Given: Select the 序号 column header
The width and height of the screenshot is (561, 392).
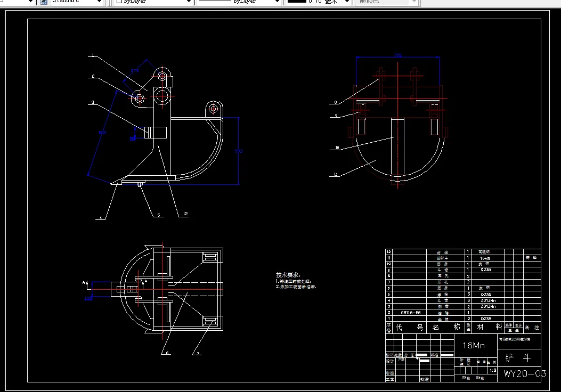Looking at the screenshot, I should click(x=388, y=328).
